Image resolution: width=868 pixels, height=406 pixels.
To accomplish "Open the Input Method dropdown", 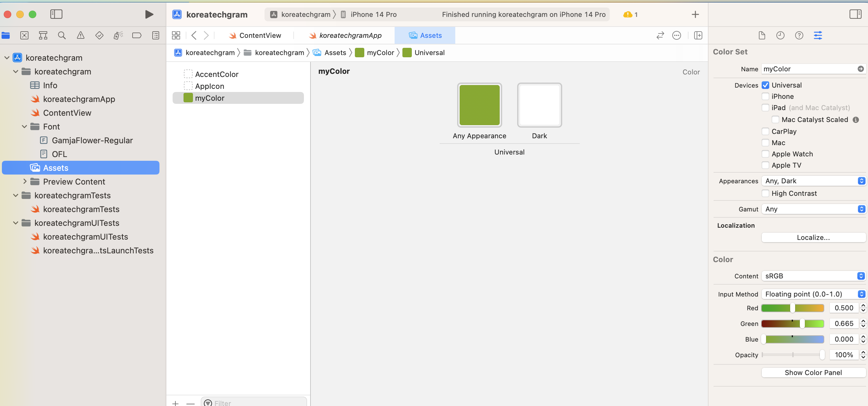I will point(813,294).
